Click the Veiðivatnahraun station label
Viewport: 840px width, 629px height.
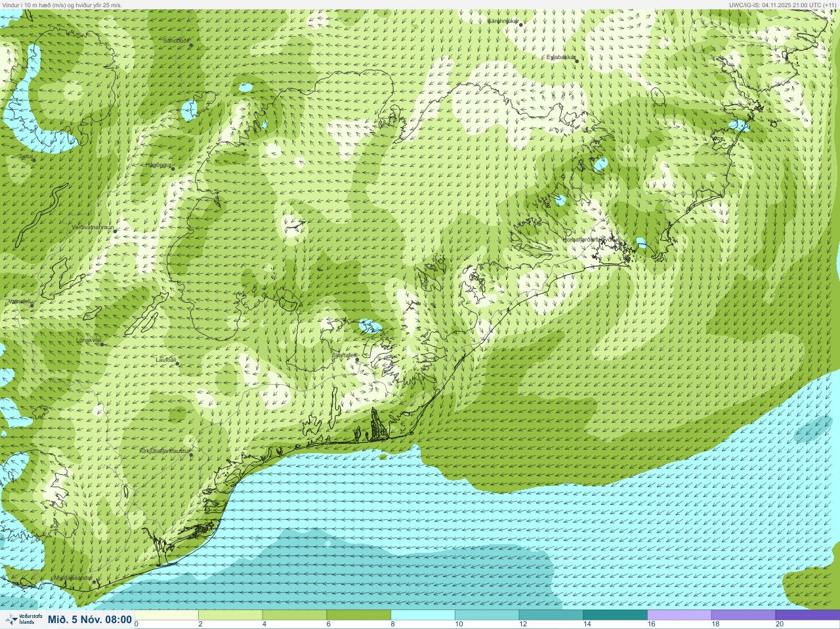[93, 227]
